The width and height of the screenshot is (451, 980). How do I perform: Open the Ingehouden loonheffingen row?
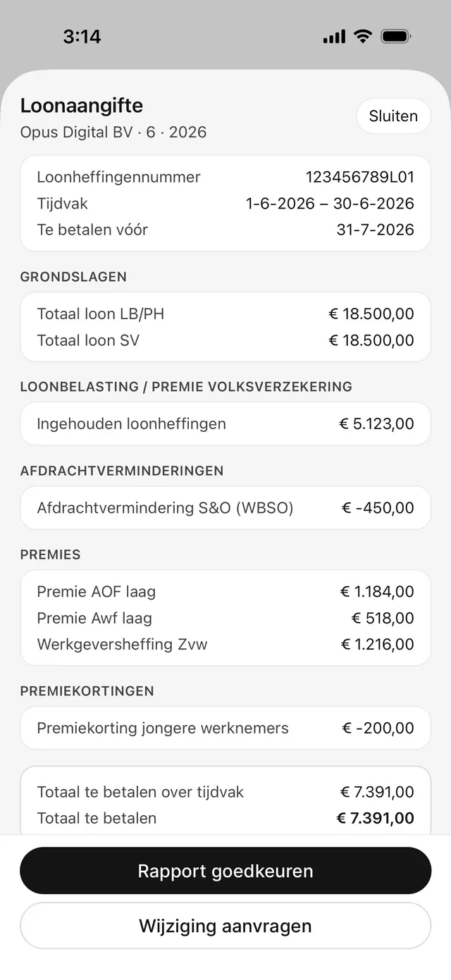click(x=225, y=423)
